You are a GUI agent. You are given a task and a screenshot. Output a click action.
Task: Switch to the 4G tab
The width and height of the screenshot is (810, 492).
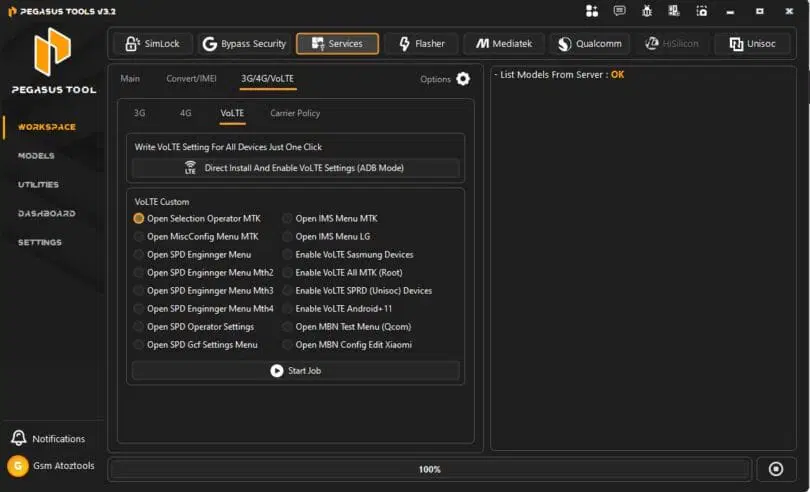[x=185, y=113]
